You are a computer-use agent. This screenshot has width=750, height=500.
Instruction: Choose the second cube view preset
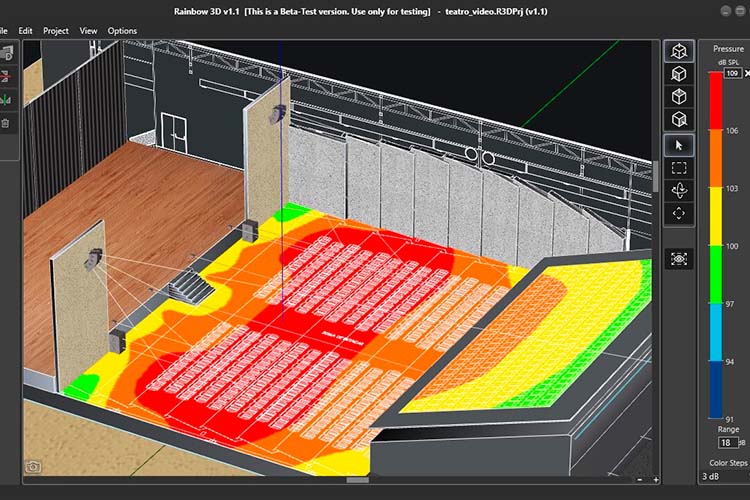tap(679, 74)
